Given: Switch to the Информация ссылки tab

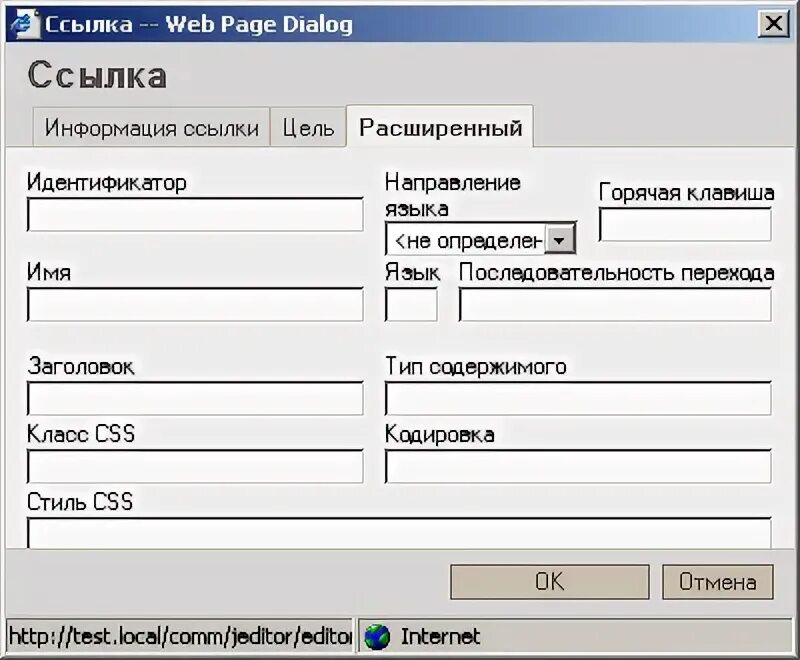Looking at the screenshot, I should [x=150, y=127].
